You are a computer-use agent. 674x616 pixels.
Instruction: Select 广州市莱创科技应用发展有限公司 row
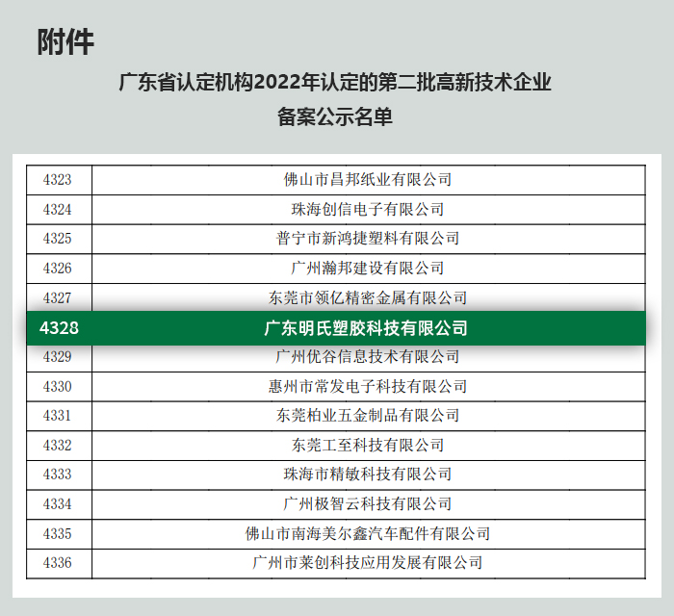[367, 562]
